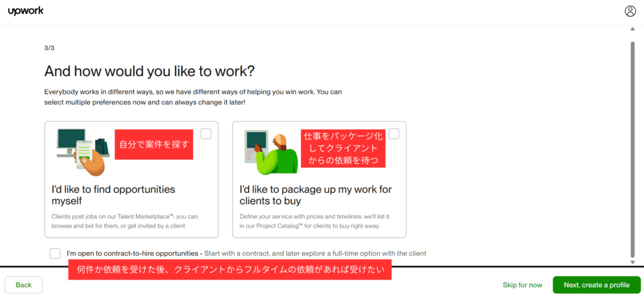Click "I'm open to contract-to-hire opportunities" label
The width and height of the screenshot is (644, 296).
coord(135,253)
